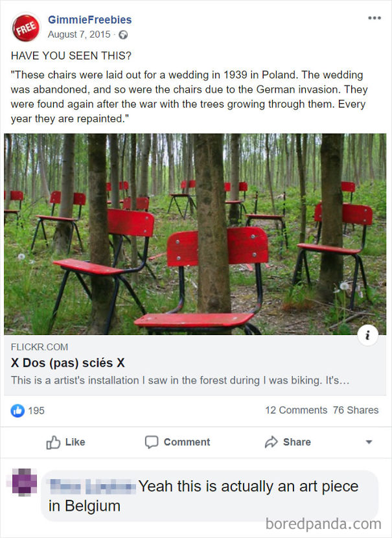Open the GimmieFreebies page name link
Image resolution: width=392 pixels, height=538 pixels.
point(89,20)
